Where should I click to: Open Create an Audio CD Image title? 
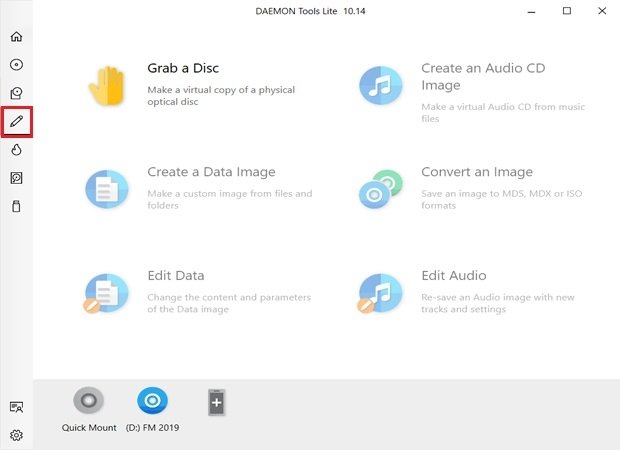click(x=483, y=76)
